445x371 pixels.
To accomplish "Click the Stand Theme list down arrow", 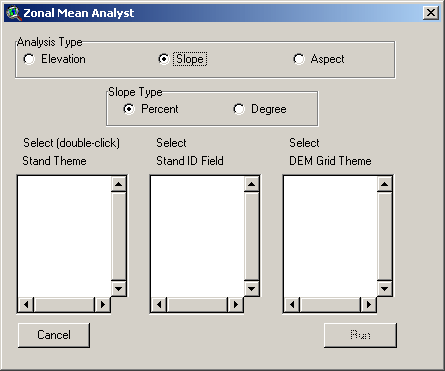I will [x=119, y=288].
